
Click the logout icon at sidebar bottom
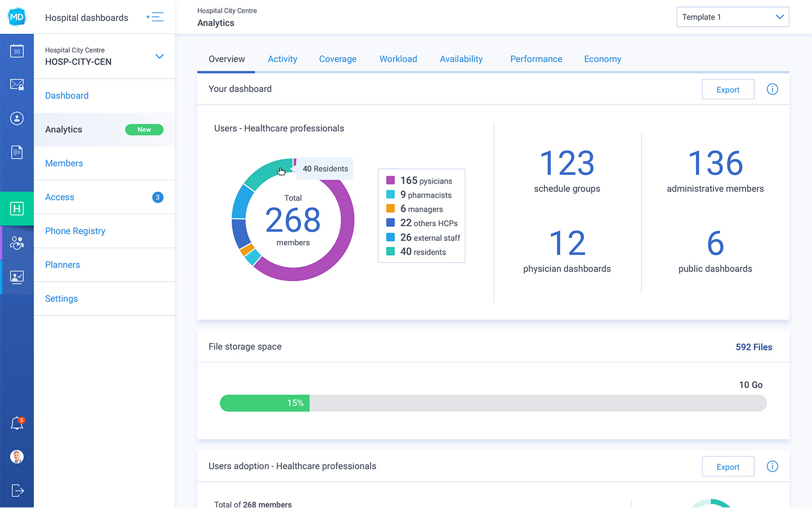[x=17, y=491]
